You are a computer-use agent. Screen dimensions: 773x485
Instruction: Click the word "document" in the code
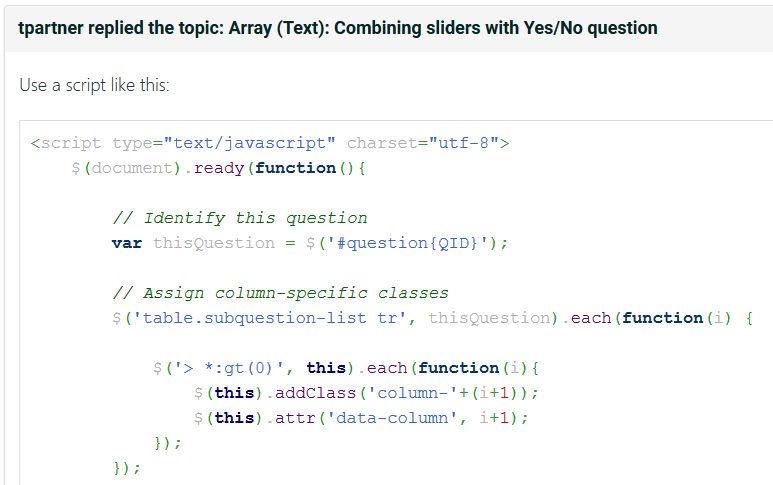point(132,168)
